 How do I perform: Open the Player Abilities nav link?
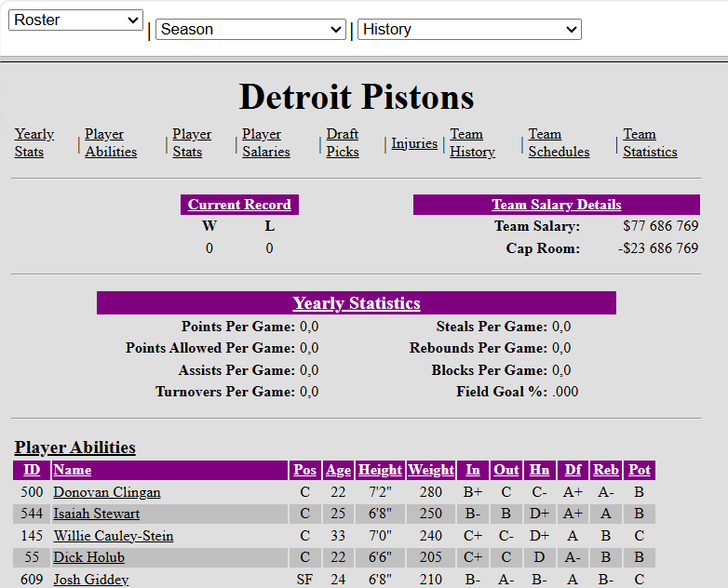tap(111, 143)
